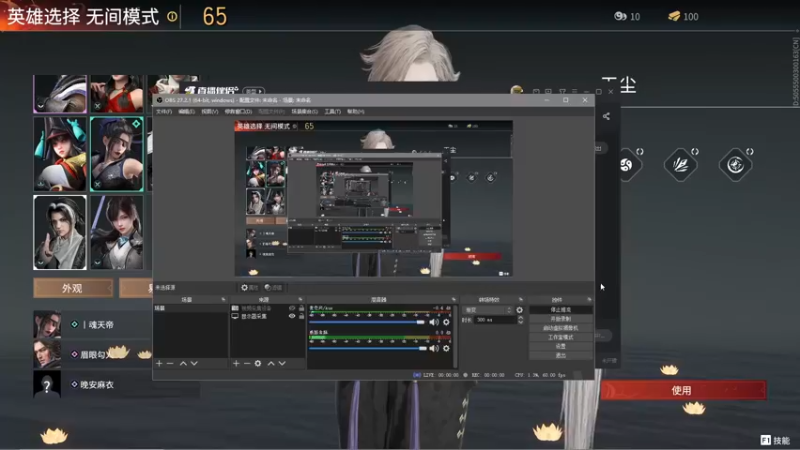Toggle the lock on the video capture device source

point(302,308)
